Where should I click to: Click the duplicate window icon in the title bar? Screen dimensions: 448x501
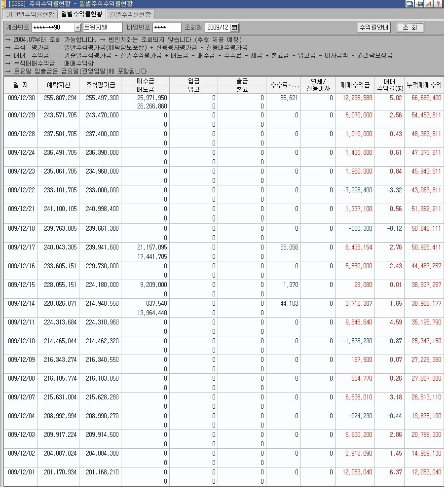(x=410, y=4)
